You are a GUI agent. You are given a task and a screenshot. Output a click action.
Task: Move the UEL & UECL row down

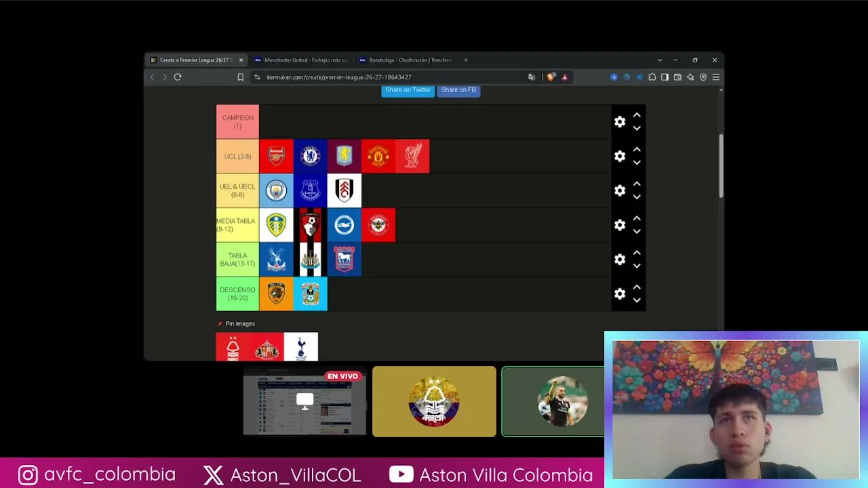click(637, 197)
